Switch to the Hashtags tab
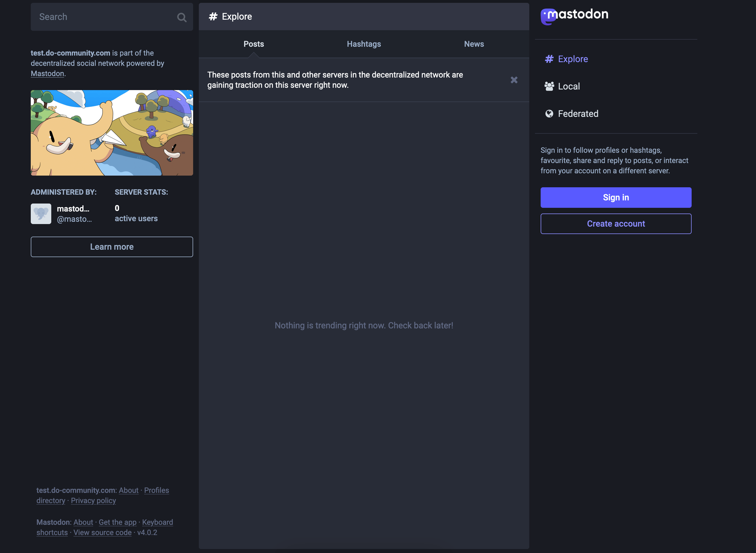The width and height of the screenshot is (756, 553). coord(364,44)
